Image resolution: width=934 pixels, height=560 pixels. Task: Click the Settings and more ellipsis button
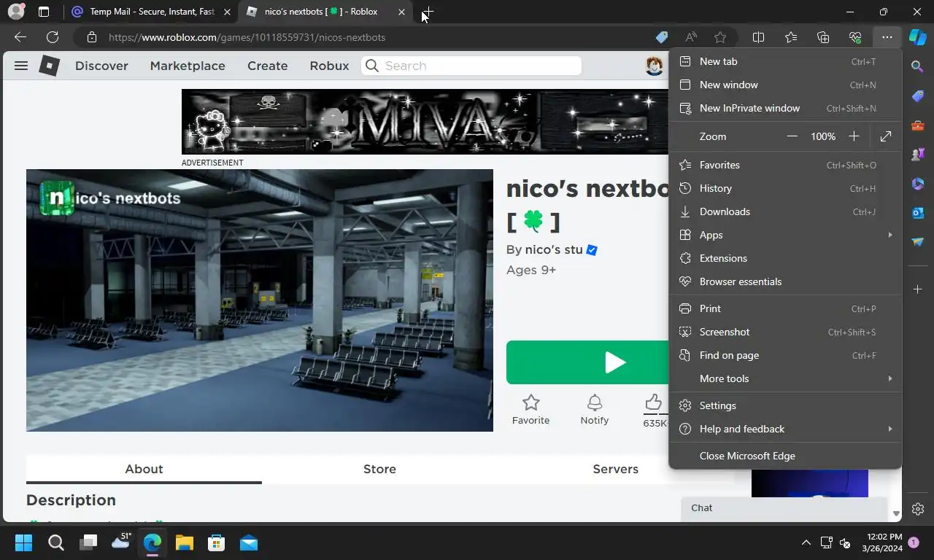(887, 37)
